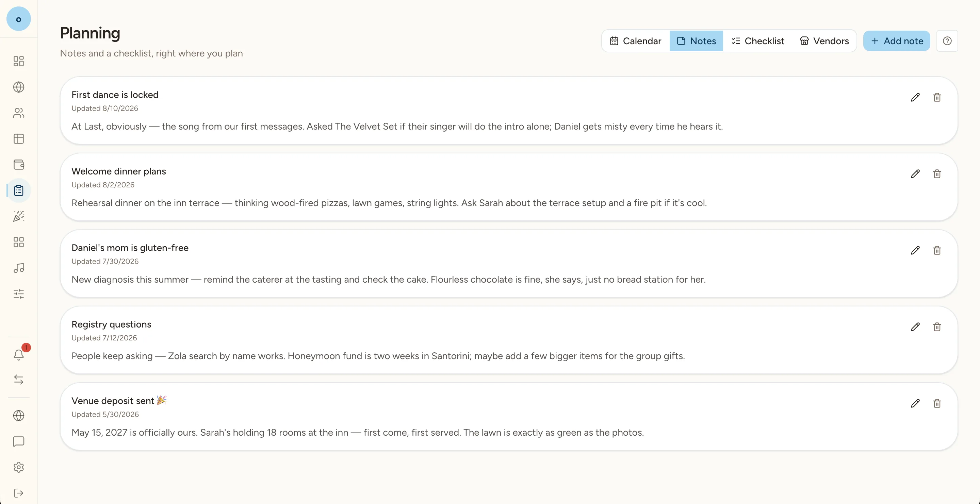
Task: Delete the Welcome dinner plans note
Action: point(937,174)
